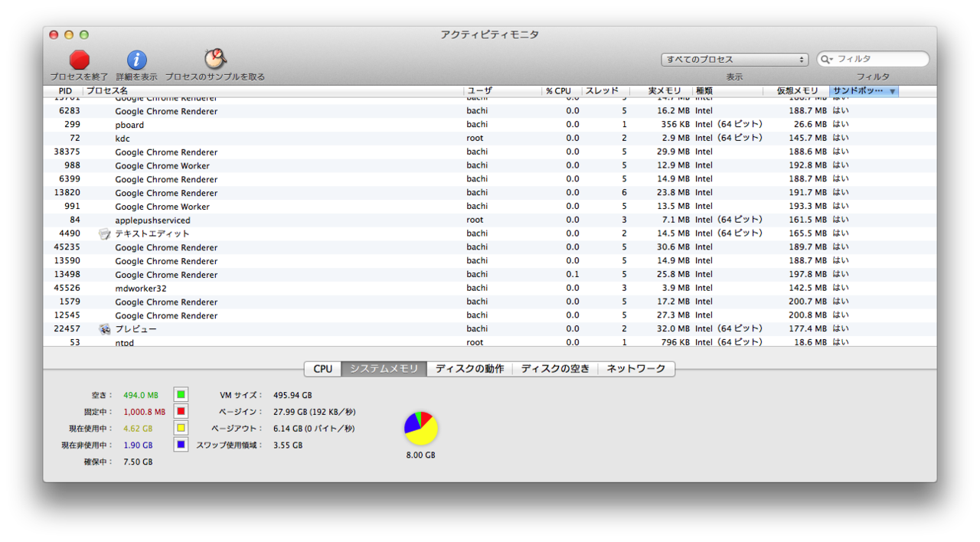
Task: Sort by the ユーザ column header
Action: pos(503,91)
